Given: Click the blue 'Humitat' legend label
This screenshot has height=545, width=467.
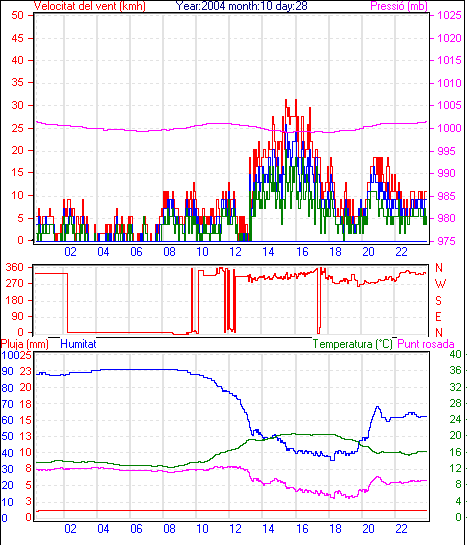Looking at the screenshot, I should (78, 344).
